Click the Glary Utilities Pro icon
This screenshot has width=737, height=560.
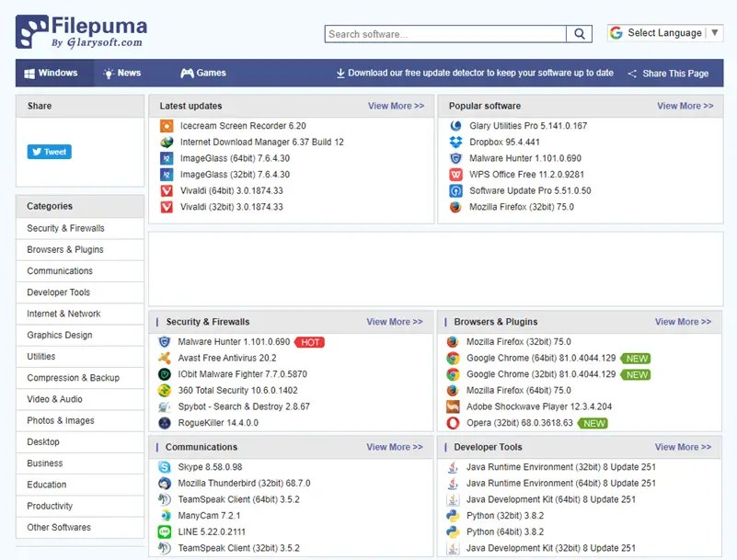coord(455,126)
